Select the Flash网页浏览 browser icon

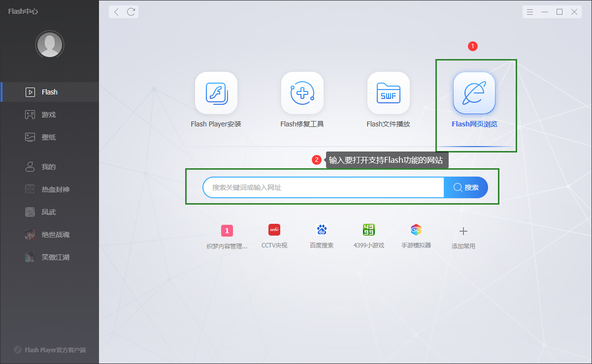point(474,93)
